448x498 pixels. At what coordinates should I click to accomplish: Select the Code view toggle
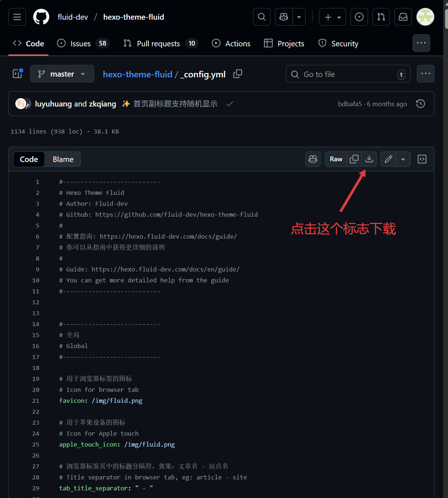(x=29, y=159)
